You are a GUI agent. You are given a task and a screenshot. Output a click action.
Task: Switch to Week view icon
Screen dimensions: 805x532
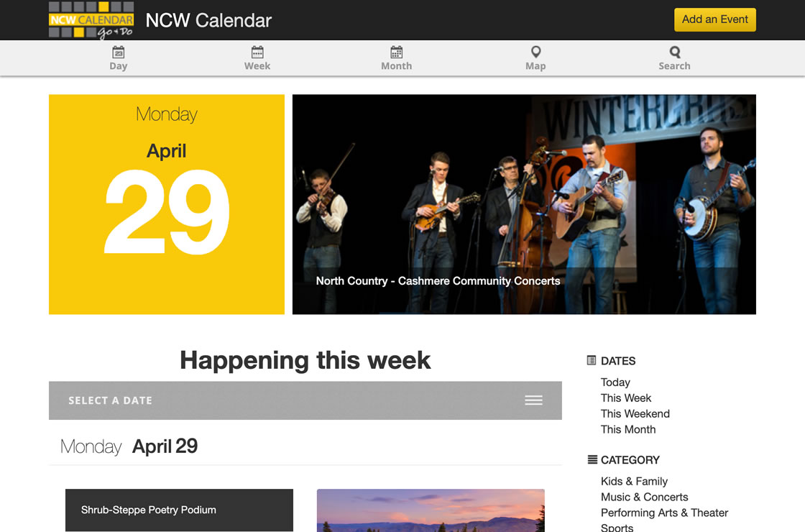257,52
